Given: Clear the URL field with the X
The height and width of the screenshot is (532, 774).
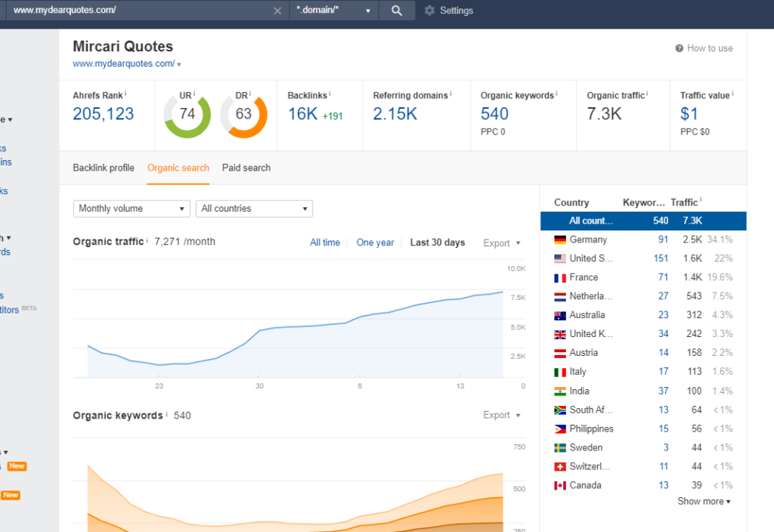Looking at the screenshot, I should (x=277, y=11).
